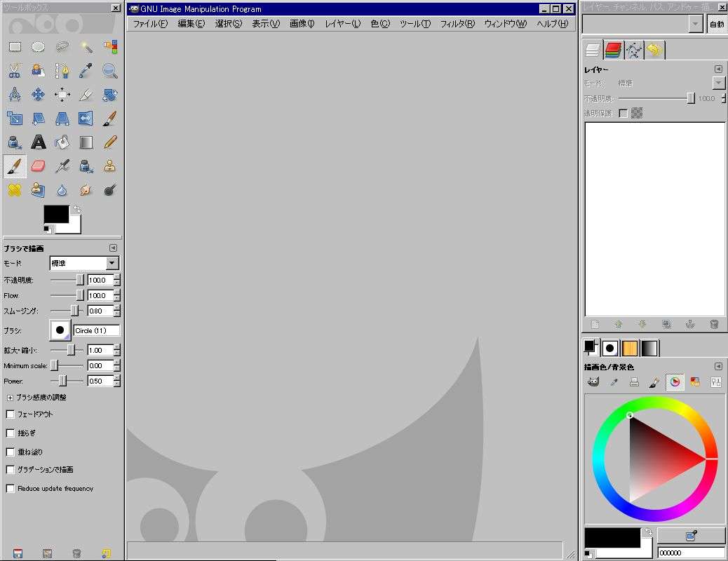The width and height of the screenshot is (728, 561).
Task: Select the Free Select lasso tool
Action: 62,46
